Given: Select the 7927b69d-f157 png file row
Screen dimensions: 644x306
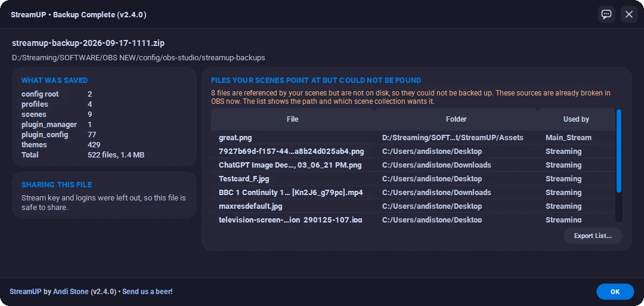Looking at the screenshot, I should 413,151.
